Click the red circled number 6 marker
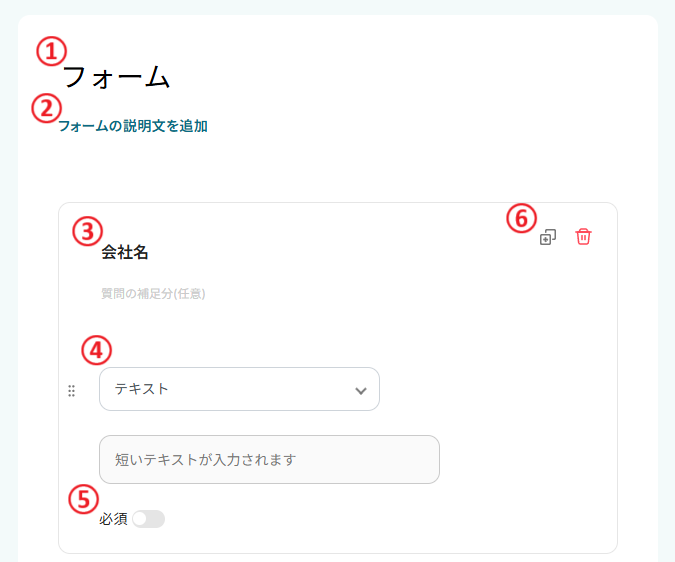This screenshot has width=675, height=562. click(521, 218)
